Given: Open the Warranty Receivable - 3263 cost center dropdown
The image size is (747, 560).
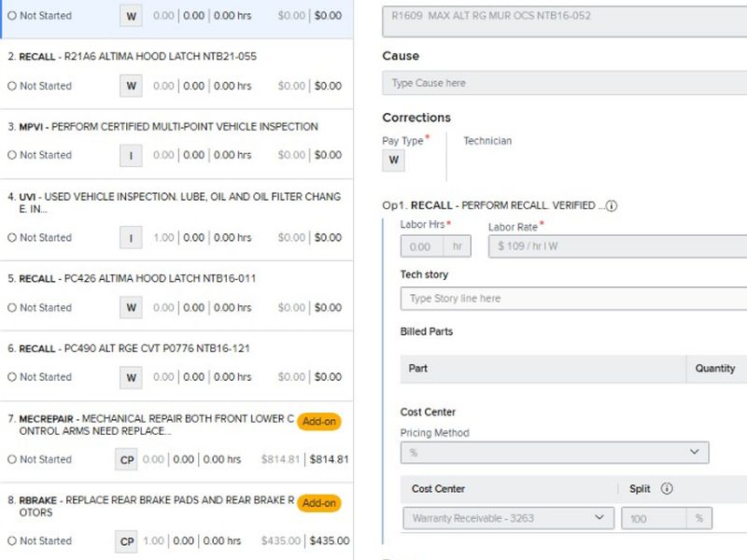Looking at the screenshot, I should [509, 518].
